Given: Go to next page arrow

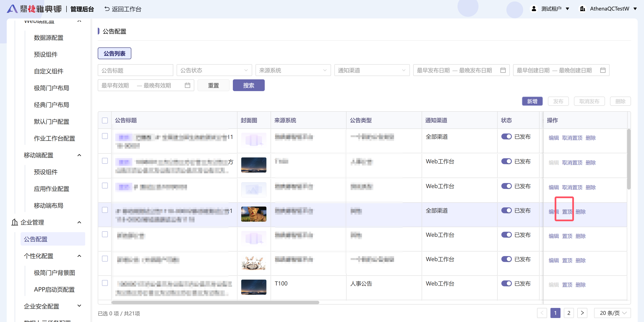Looking at the screenshot, I should [582, 313].
